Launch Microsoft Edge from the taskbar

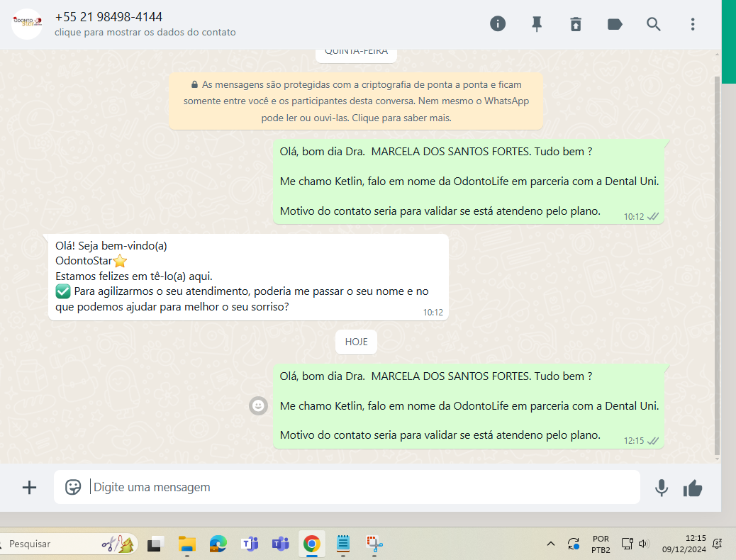tap(218, 544)
